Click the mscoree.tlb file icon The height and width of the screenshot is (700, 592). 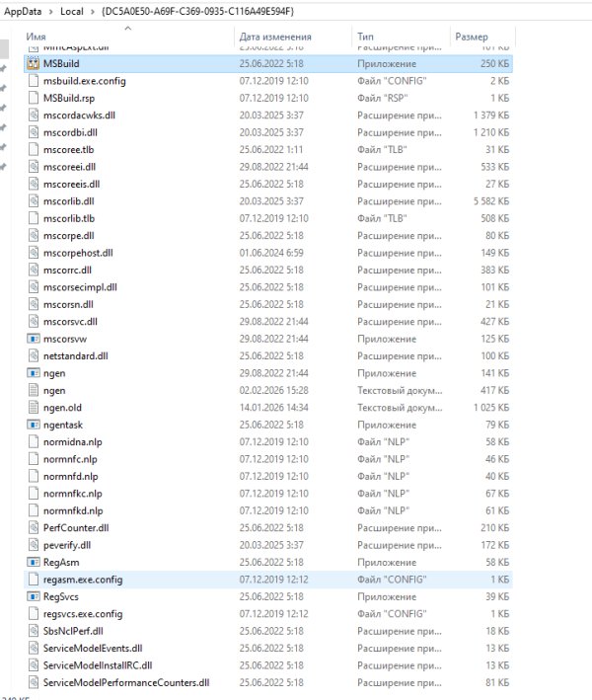click(x=34, y=149)
